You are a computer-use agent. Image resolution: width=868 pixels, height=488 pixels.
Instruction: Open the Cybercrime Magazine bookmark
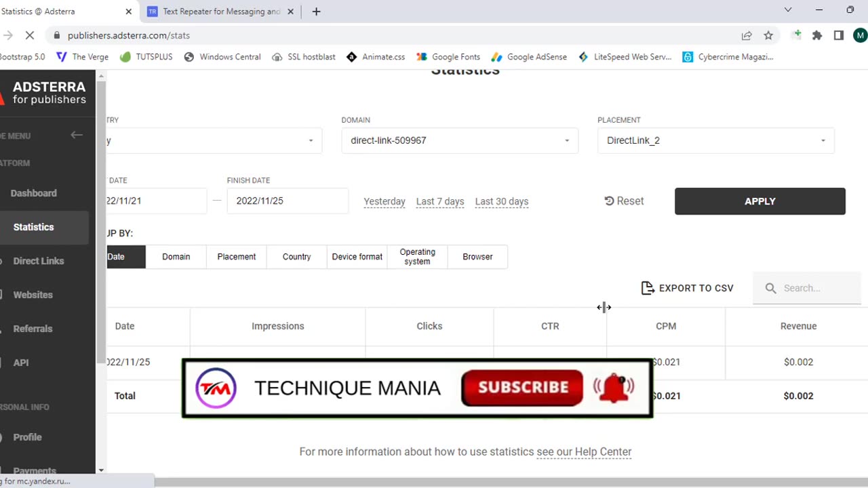point(728,57)
